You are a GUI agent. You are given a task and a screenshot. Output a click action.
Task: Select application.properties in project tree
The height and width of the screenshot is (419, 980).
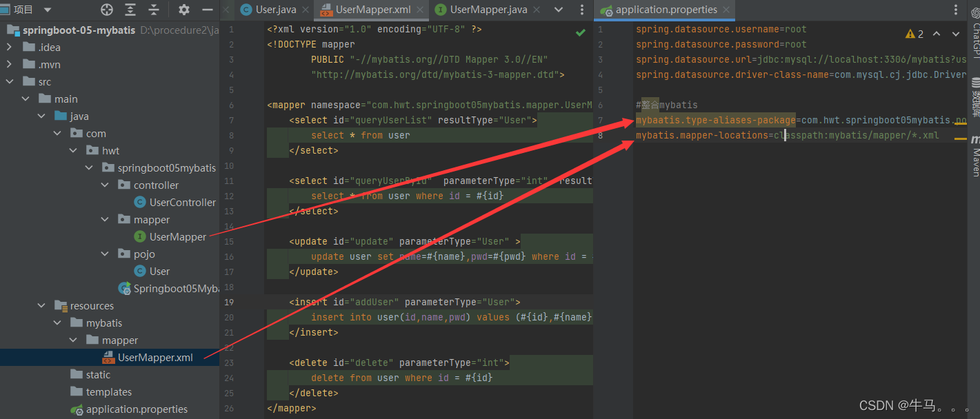tap(137, 409)
